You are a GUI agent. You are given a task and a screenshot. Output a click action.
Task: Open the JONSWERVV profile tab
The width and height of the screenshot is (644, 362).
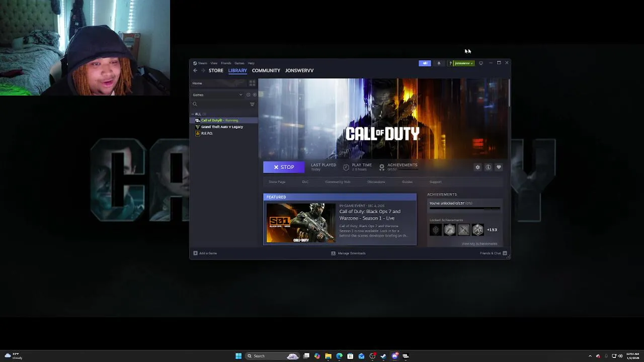(x=299, y=70)
